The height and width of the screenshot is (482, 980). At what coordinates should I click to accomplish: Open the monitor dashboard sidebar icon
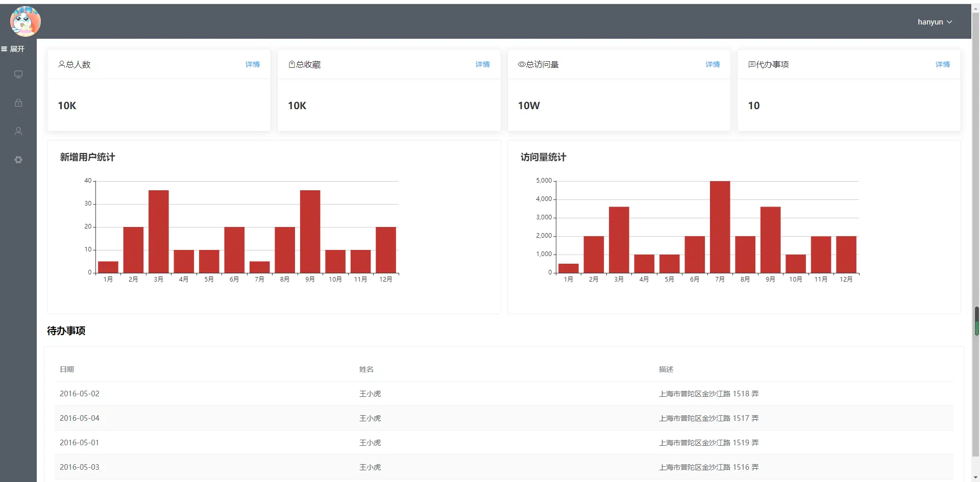coord(18,74)
